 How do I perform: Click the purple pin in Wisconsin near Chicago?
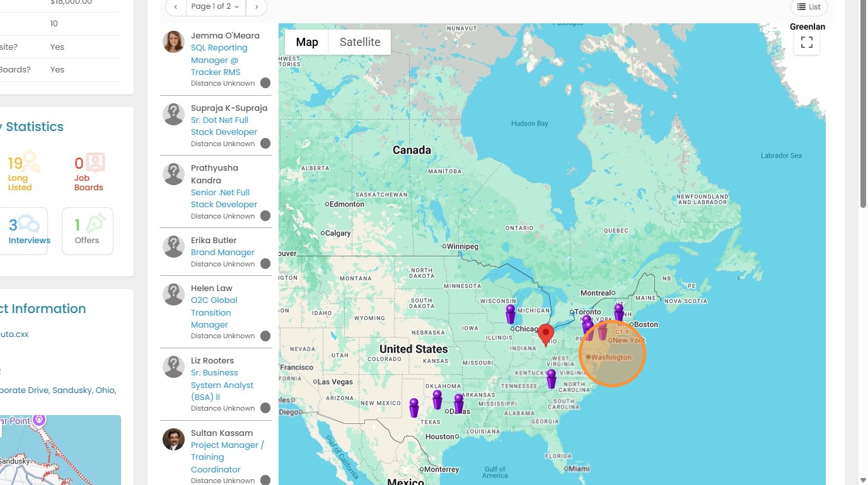click(511, 314)
